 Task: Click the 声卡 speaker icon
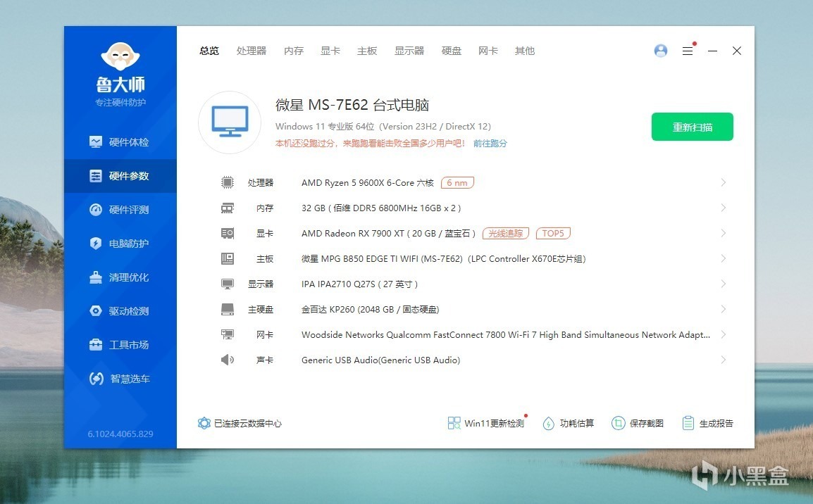(x=227, y=360)
